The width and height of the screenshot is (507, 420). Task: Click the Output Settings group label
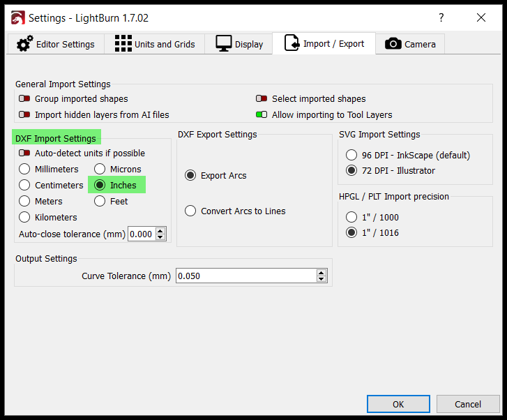(x=46, y=259)
